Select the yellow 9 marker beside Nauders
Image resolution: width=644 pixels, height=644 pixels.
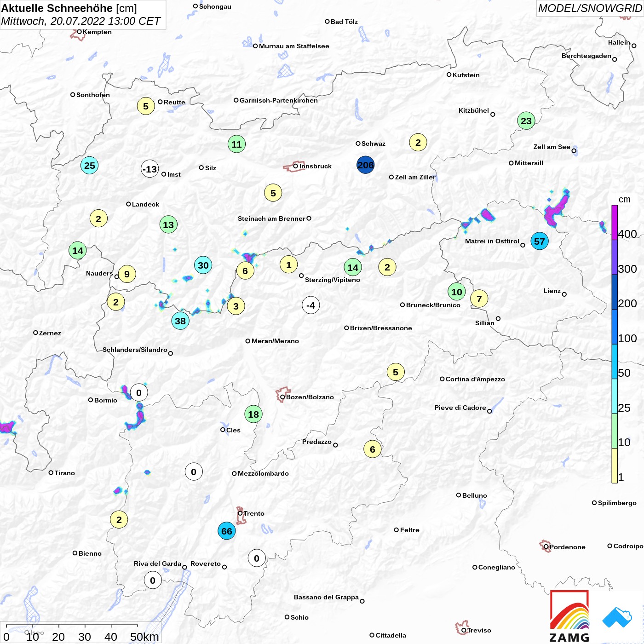pos(127,274)
